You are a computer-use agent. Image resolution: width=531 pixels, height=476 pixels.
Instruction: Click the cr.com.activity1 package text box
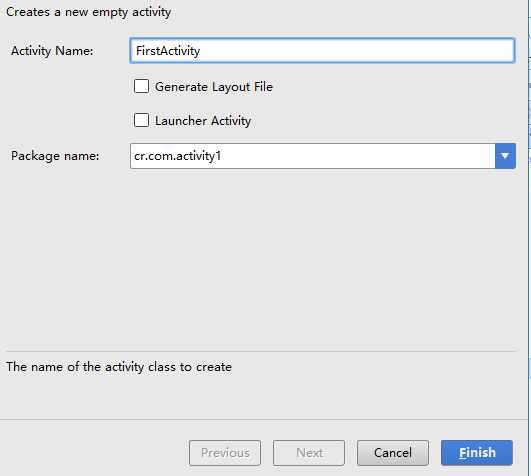coord(313,156)
